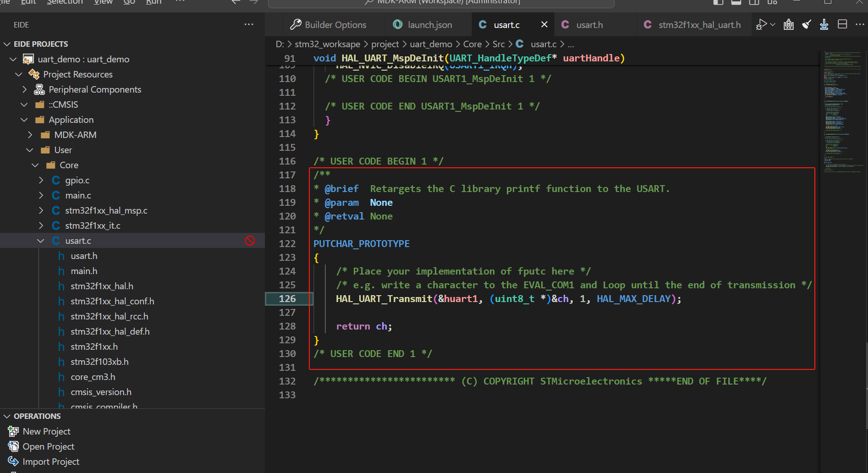Click the Import Project operation label
This screenshot has height=473, width=868.
click(x=51, y=462)
